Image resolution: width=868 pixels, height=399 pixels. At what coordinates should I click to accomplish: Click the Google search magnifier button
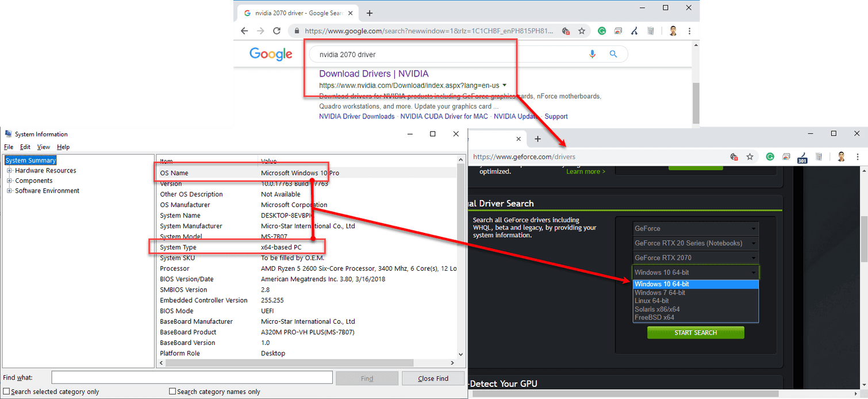tap(613, 54)
